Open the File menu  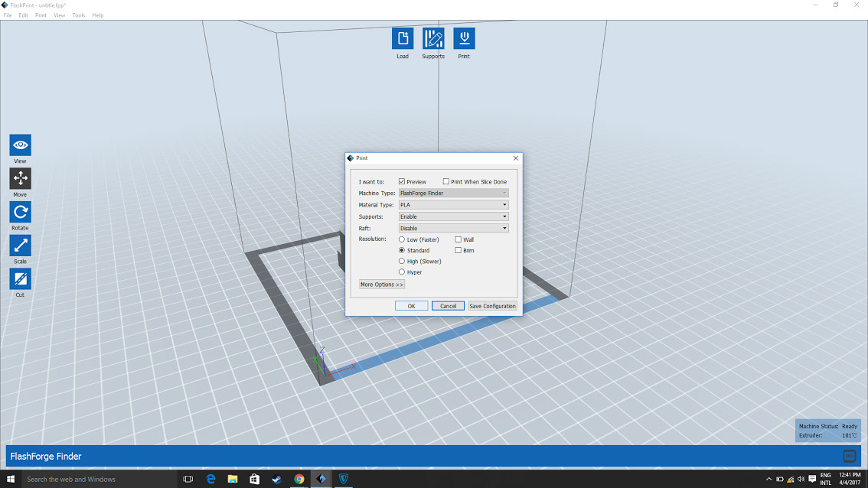[8, 15]
